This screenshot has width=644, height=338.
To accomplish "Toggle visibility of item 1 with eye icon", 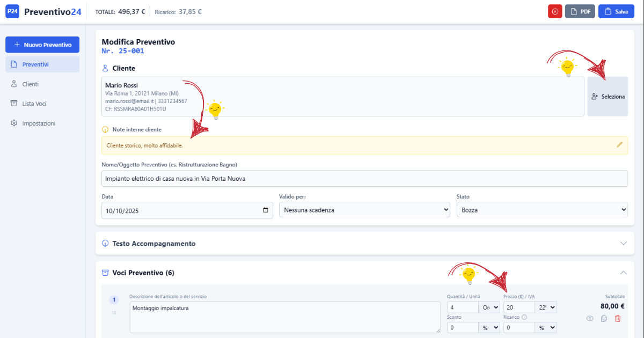I will point(590,319).
